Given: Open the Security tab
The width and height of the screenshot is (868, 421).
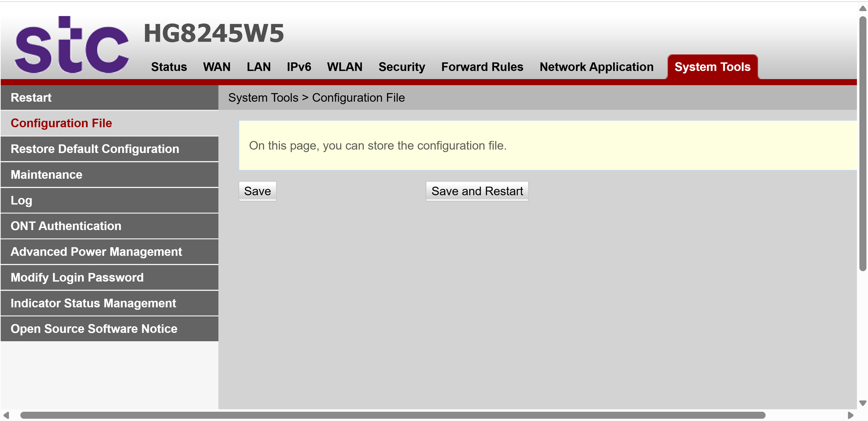Looking at the screenshot, I should 402,67.
